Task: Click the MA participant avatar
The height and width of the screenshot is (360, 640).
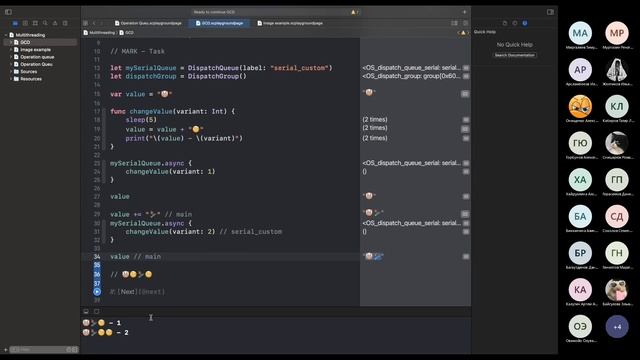Action: coord(580,33)
